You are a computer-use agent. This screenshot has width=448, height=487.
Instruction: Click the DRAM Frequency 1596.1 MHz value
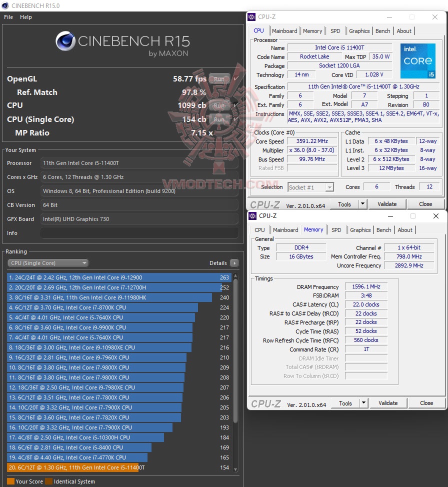pyautogui.click(x=366, y=286)
